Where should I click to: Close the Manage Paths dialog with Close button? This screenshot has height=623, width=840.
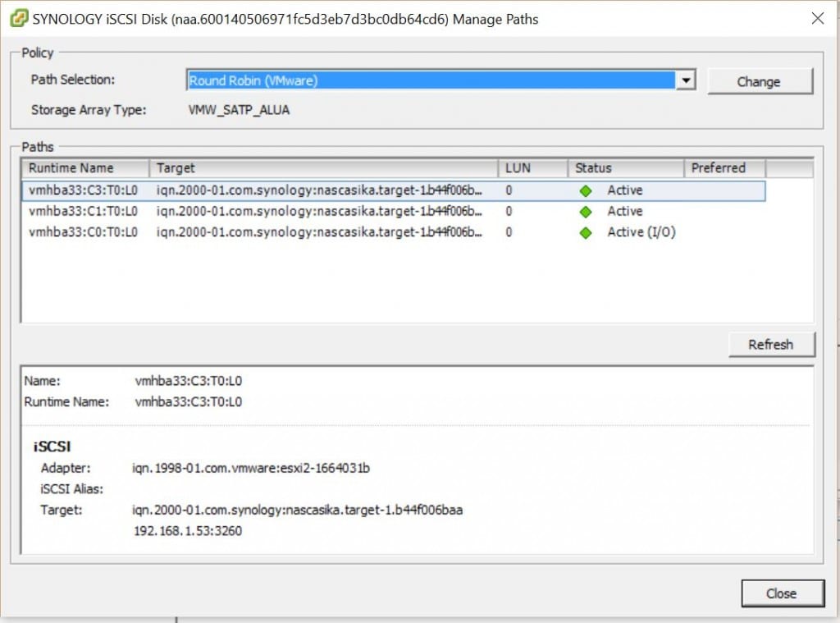coord(781,593)
